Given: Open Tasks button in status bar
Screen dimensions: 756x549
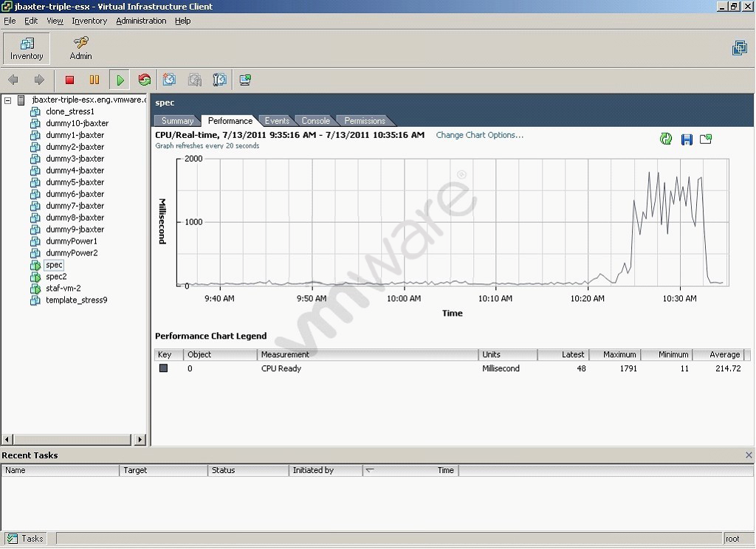Looking at the screenshot, I should tap(26, 539).
